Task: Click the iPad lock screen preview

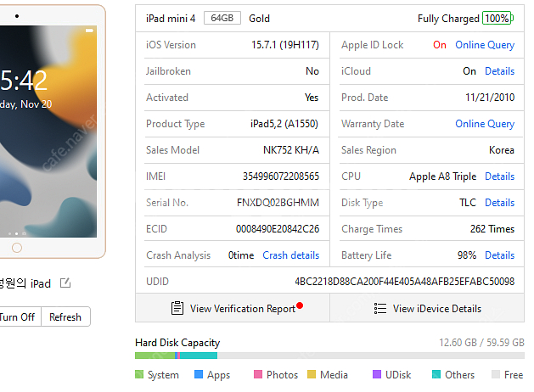Action: click(48, 132)
